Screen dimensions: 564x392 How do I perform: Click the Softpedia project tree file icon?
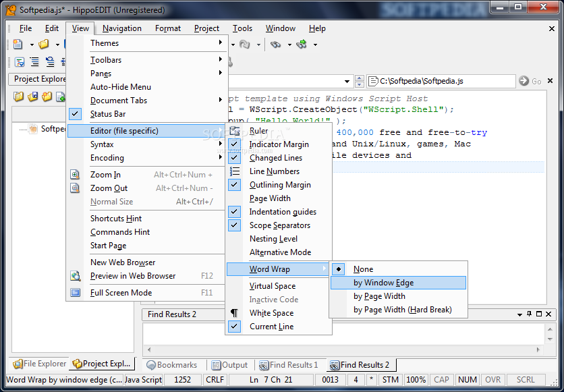pyautogui.click(x=33, y=129)
